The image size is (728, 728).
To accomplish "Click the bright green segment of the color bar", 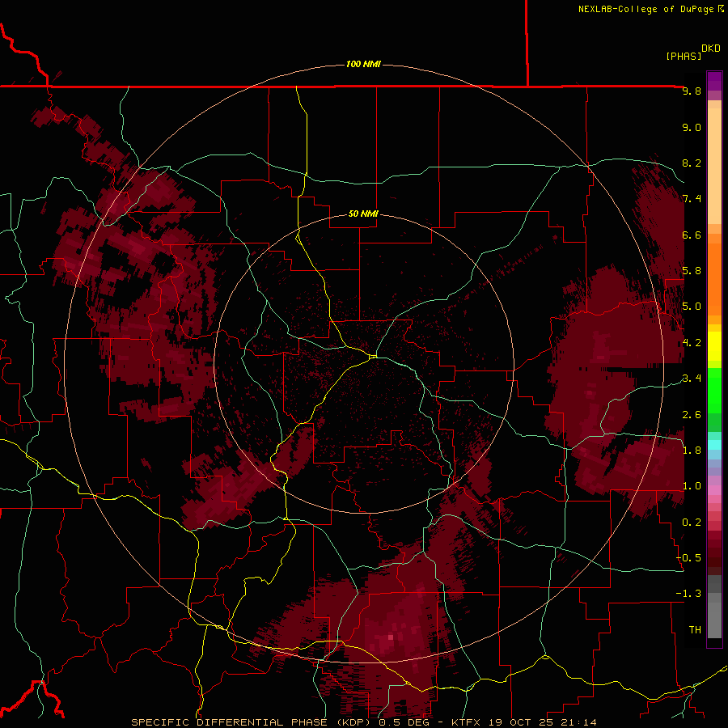I will pyautogui.click(x=714, y=390).
